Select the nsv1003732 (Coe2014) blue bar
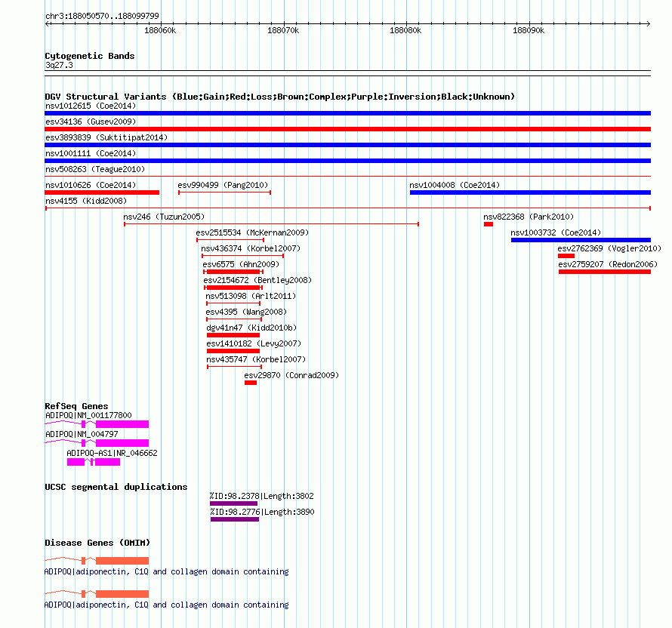Screen dimensions: 672x628 [581, 240]
